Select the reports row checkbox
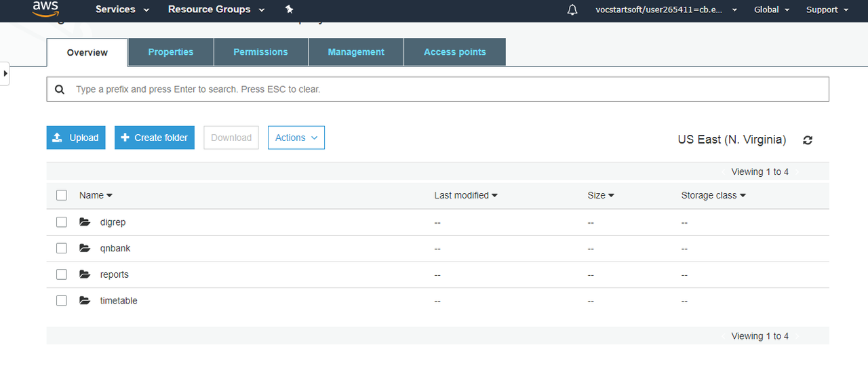The width and height of the screenshot is (868, 374). pyautogui.click(x=62, y=274)
